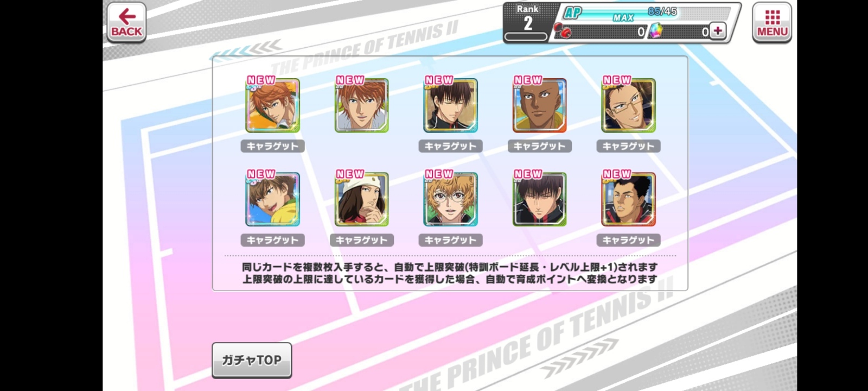Tap the plus icon to add gems
Image resolution: width=868 pixels, height=391 pixels.
coord(717,31)
